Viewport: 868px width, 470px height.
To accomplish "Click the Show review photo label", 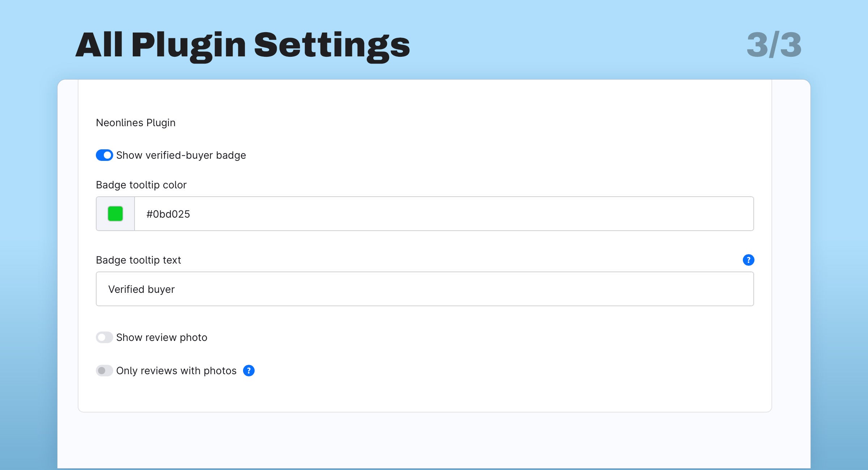I will (x=162, y=337).
